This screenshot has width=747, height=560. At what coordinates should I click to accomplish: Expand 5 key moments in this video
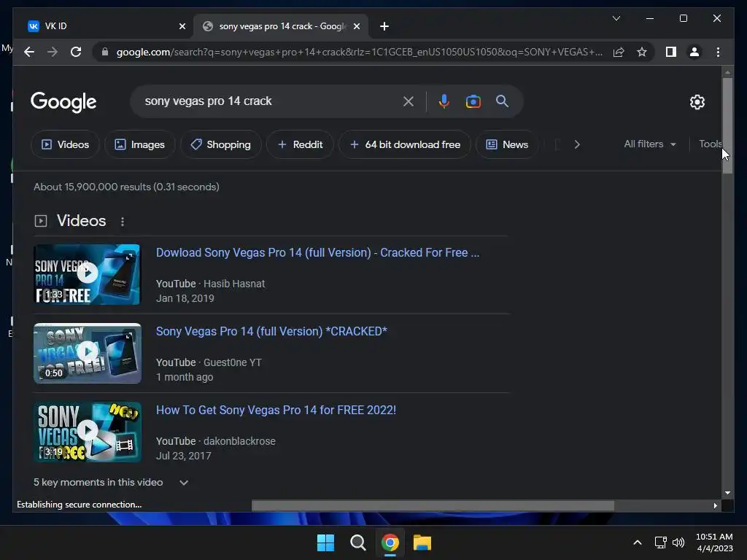tap(111, 483)
